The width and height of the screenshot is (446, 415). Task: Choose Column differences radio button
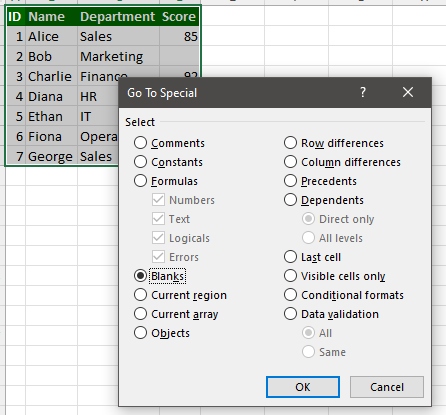290,162
